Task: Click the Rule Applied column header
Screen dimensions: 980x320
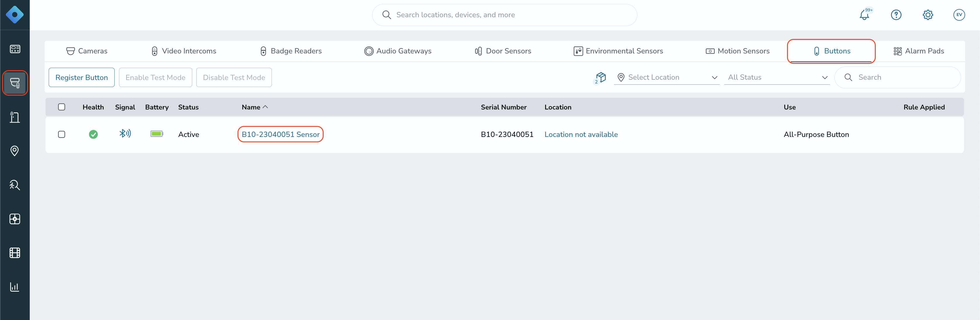Action: click(x=924, y=107)
